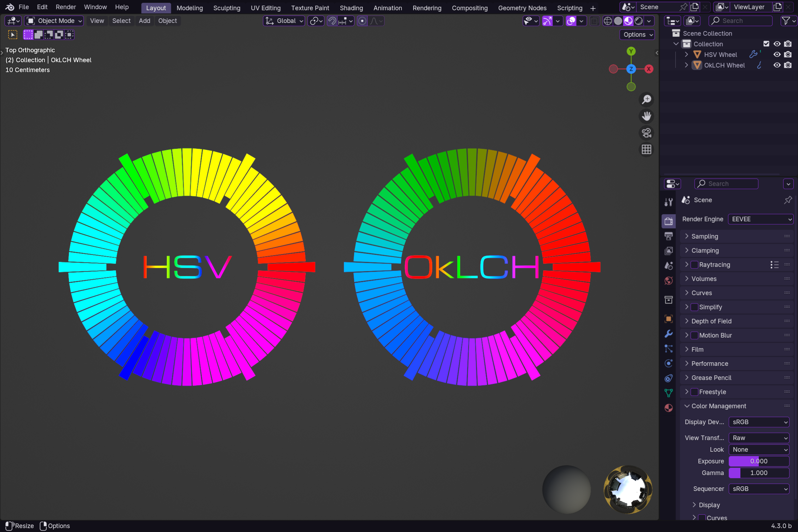Click the Gamma slider field
Screen dimensions: 798x532
click(x=759, y=473)
